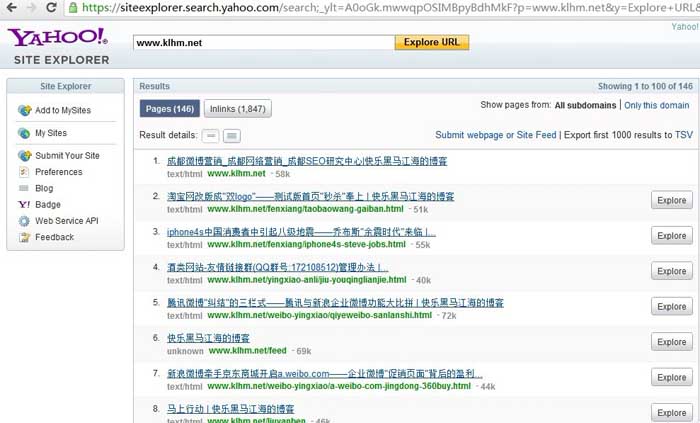
Task: Click Explore button for iphone4s-steve-jobs.html result
Action: click(x=671, y=236)
